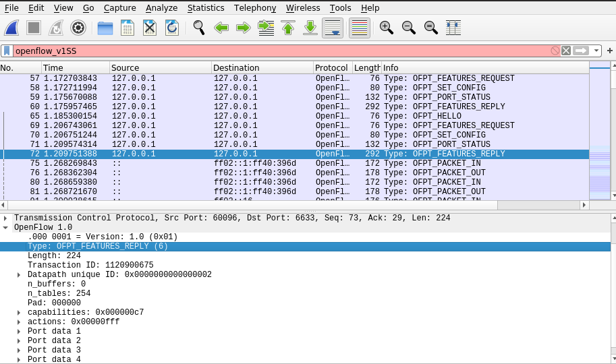616x364 pixels.
Task: Open the Telephony menu
Action: coord(255,8)
